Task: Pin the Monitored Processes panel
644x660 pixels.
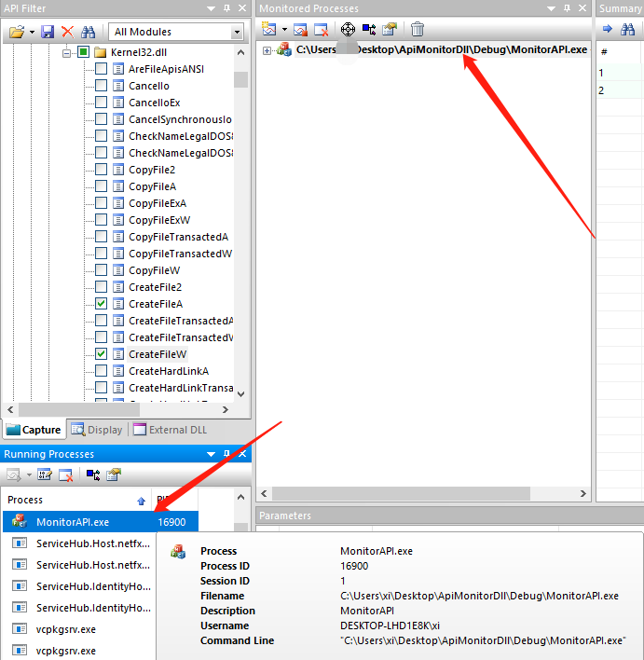Action: [567, 8]
